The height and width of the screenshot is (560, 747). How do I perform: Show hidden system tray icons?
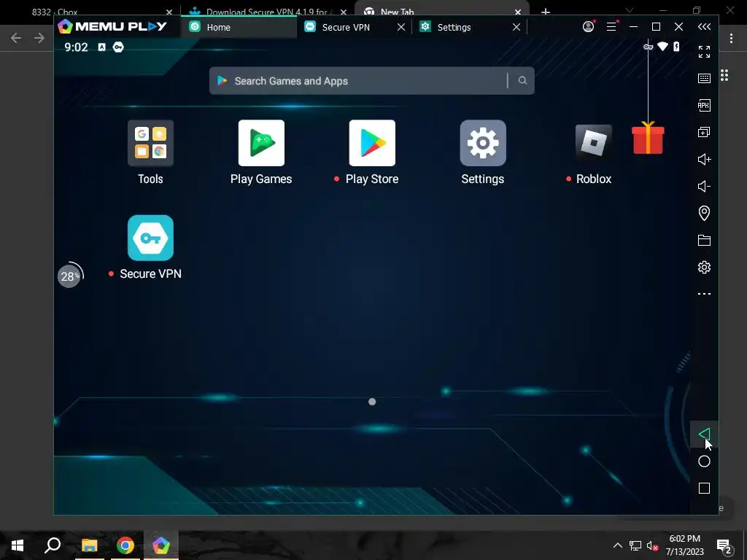coord(617,545)
